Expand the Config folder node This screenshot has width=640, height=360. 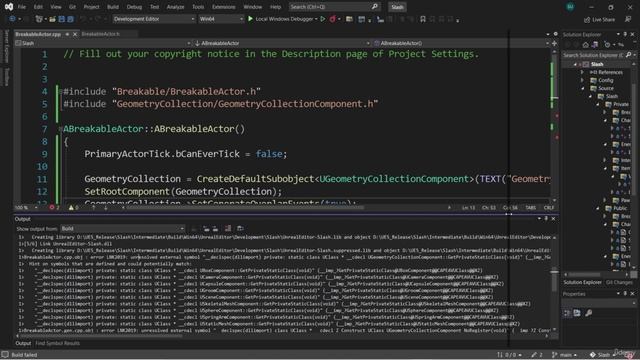pos(582,80)
